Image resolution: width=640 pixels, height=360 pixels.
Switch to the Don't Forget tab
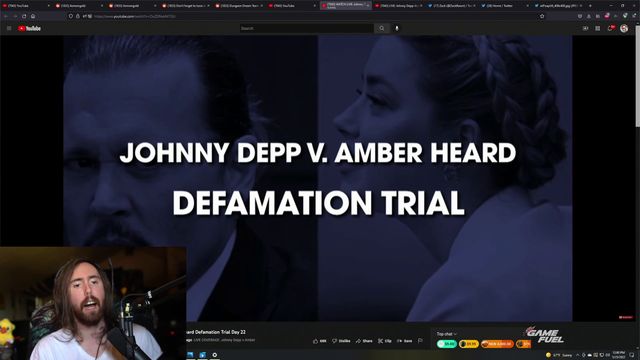click(186, 6)
